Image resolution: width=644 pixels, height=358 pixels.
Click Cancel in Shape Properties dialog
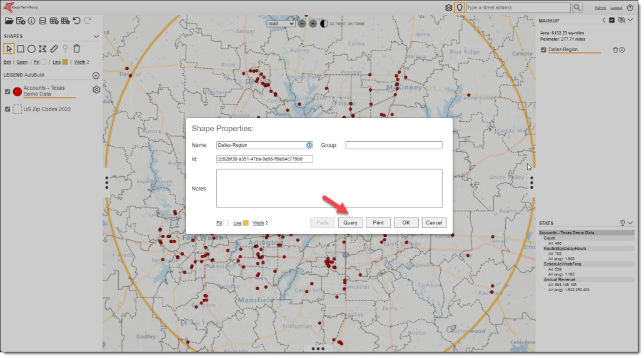pyautogui.click(x=434, y=222)
